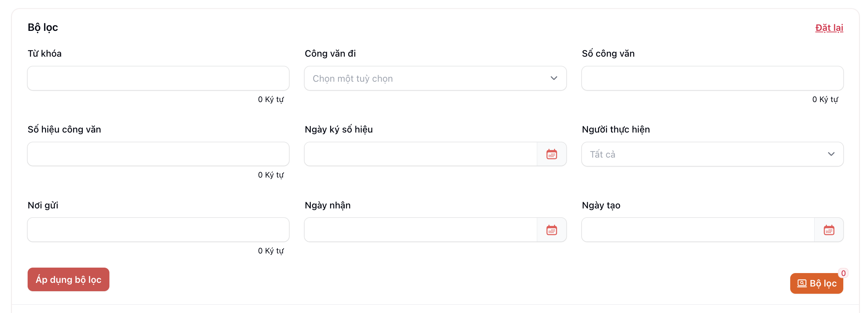
Task: Click into Số hiệu công văn field
Action: (x=158, y=154)
